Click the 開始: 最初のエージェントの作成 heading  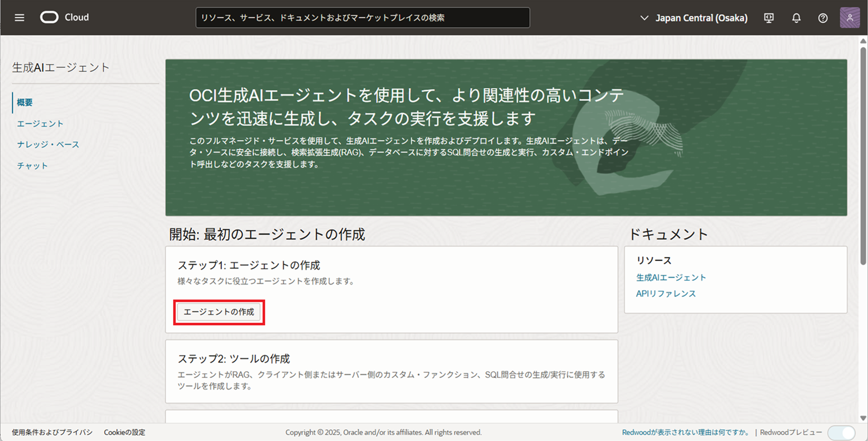point(267,234)
